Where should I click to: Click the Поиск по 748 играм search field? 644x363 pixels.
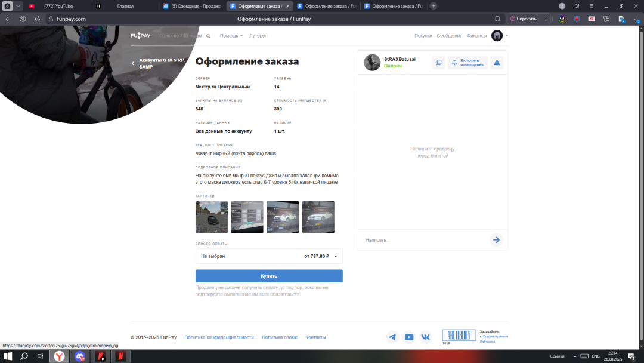(181, 36)
